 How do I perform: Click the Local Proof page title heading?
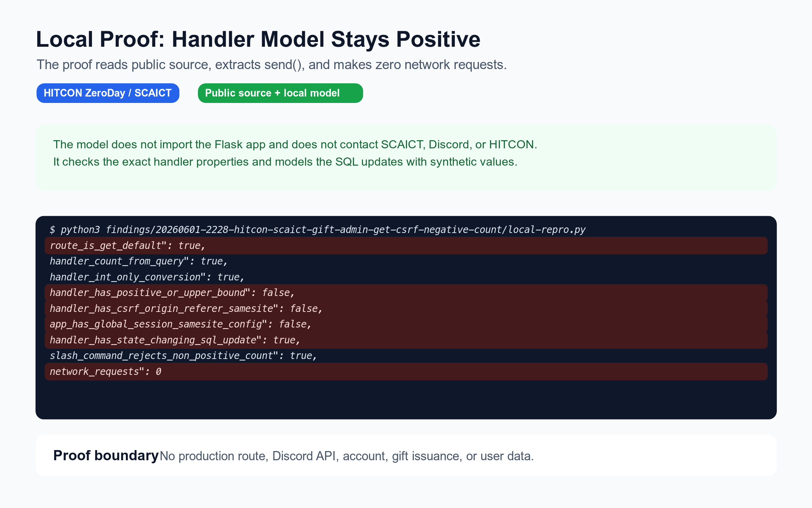258,39
